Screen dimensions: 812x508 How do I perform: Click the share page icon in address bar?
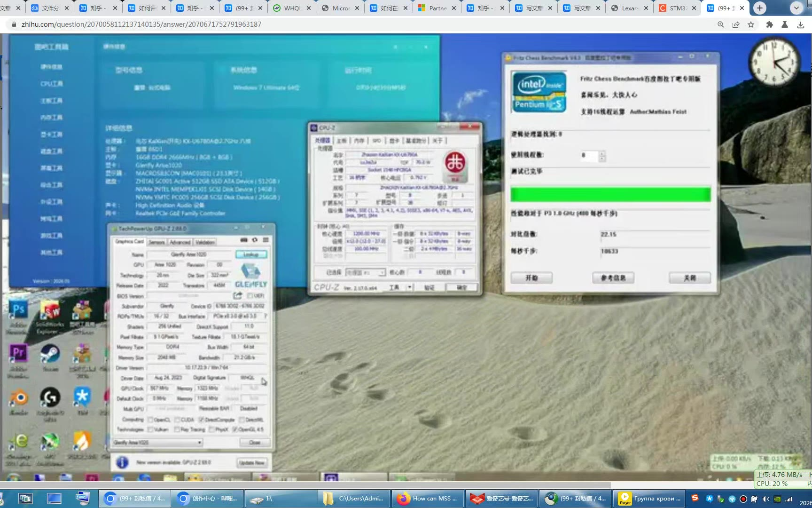coord(736,24)
